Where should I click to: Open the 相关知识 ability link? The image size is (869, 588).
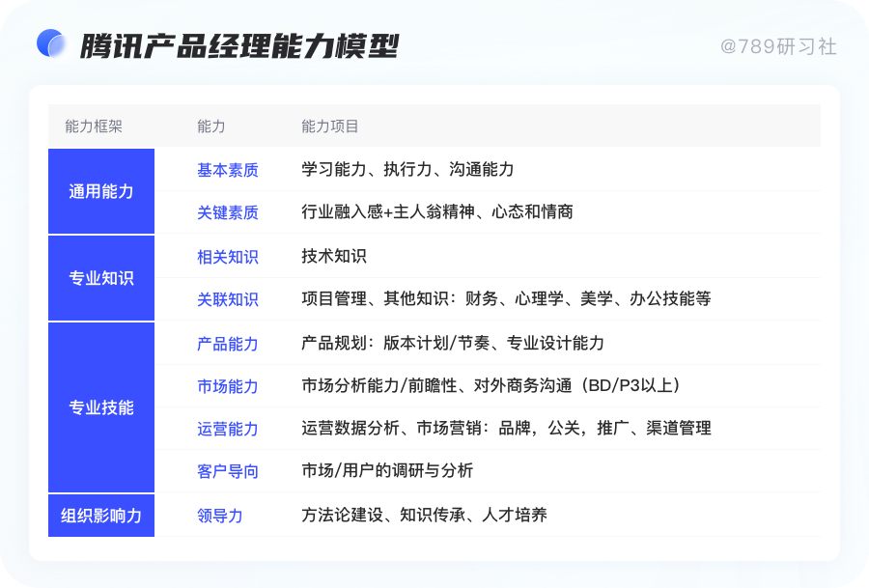coord(228,257)
